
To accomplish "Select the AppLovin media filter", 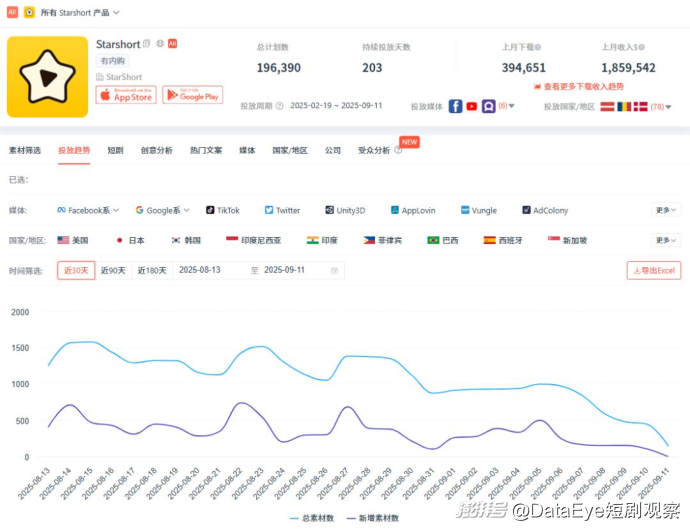I will (413, 211).
